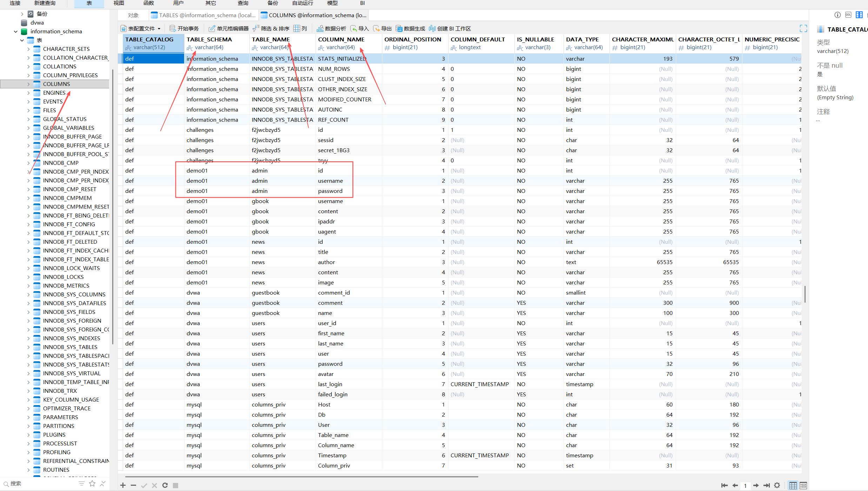This screenshot has height=491, width=868.
Task: Open the 表配置文件 dropdown
Action: tap(141, 28)
